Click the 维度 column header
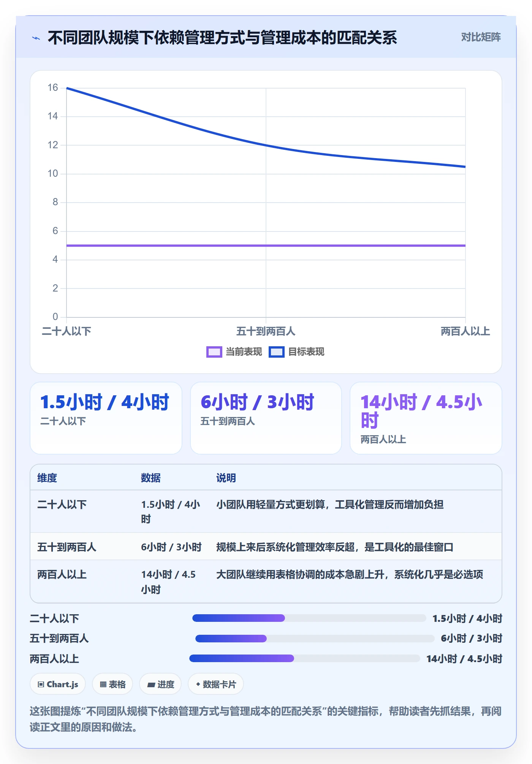This screenshot has width=532, height=764. click(x=47, y=478)
